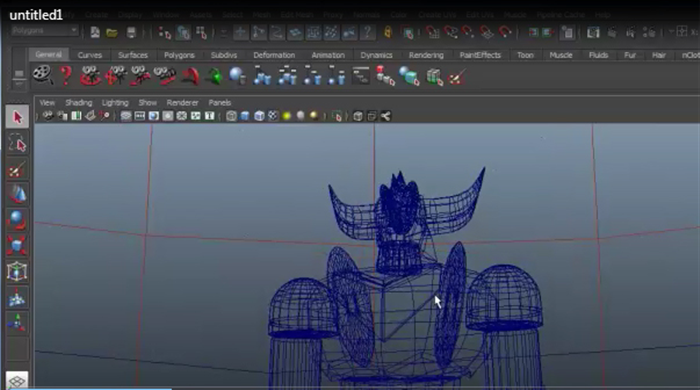The width and height of the screenshot is (700, 390).
Task: Toggle X-ray cube icon in panel toolbar
Action: click(358, 116)
